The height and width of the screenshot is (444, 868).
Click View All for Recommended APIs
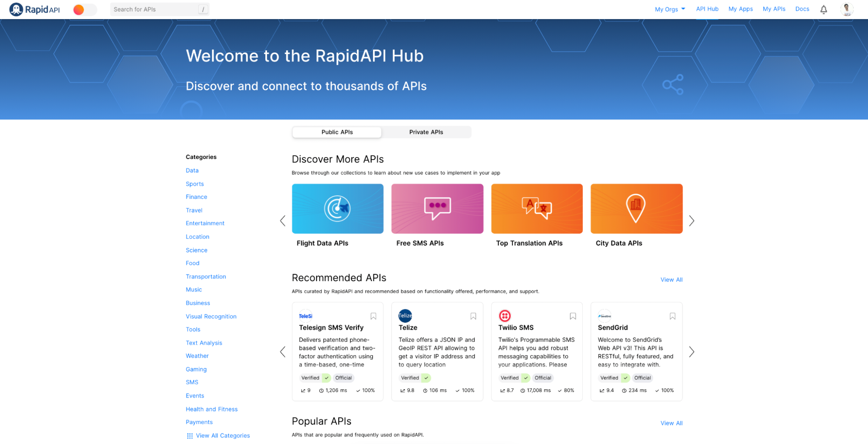click(x=671, y=280)
